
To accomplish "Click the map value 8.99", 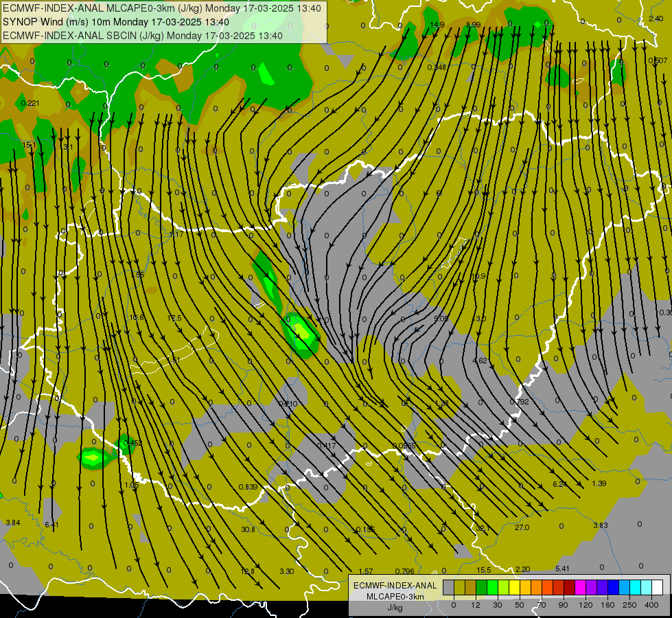I will pyautogui.click(x=473, y=25).
